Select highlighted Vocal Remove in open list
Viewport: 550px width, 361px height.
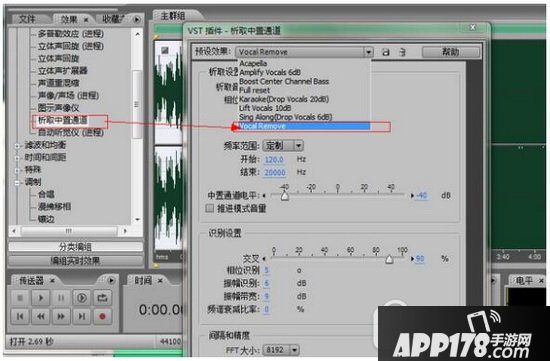click(x=304, y=126)
